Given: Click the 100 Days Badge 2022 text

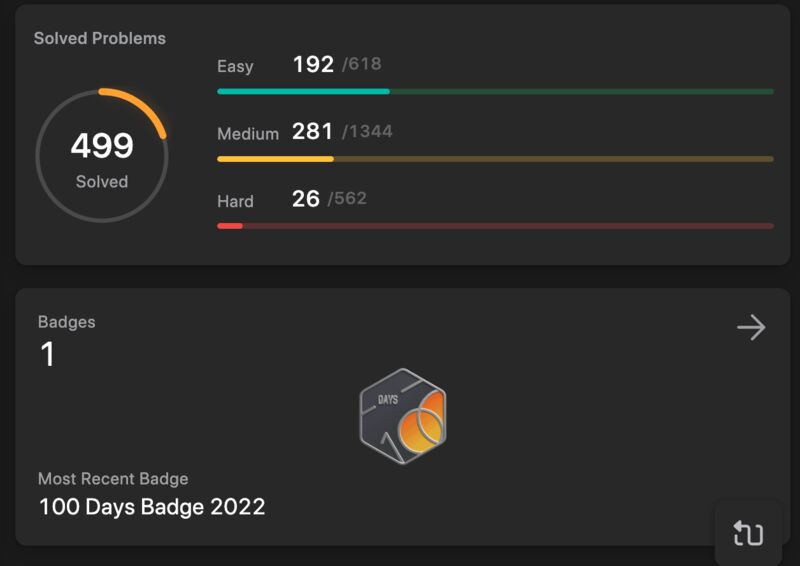Looking at the screenshot, I should click(x=152, y=507).
